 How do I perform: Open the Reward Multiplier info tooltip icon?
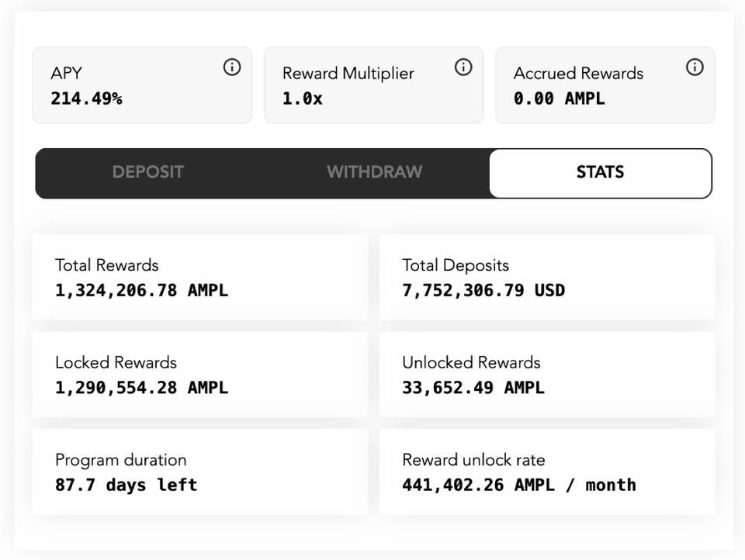coord(463,67)
